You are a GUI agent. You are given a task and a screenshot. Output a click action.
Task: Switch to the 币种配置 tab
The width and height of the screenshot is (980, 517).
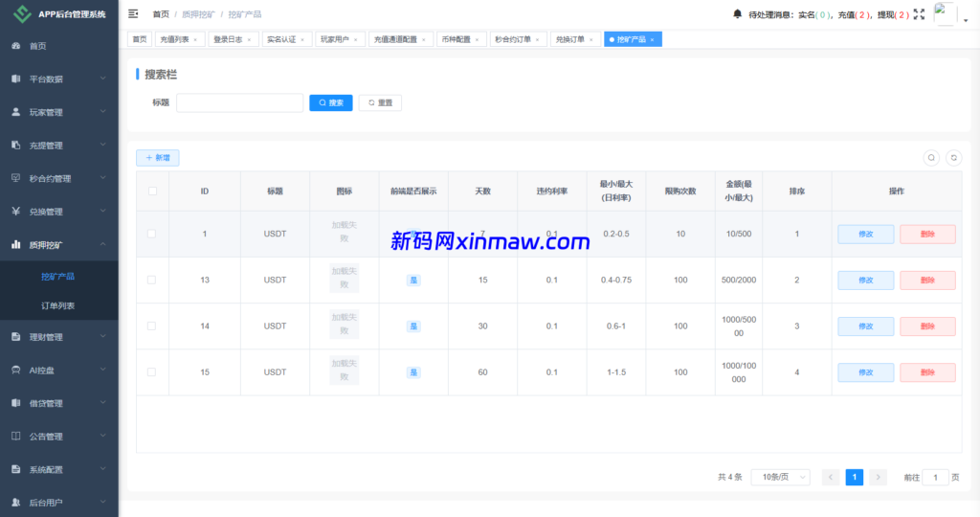pyautogui.click(x=459, y=39)
